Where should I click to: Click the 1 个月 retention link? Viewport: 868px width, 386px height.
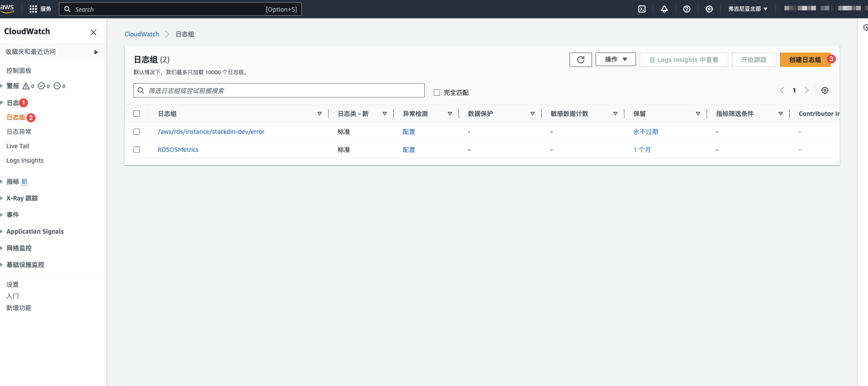[x=642, y=150]
